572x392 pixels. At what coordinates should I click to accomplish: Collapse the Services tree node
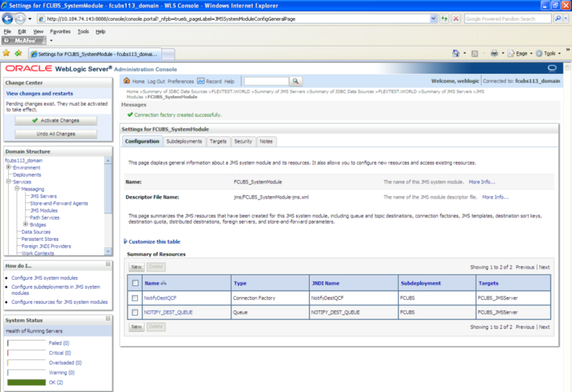coord(8,182)
